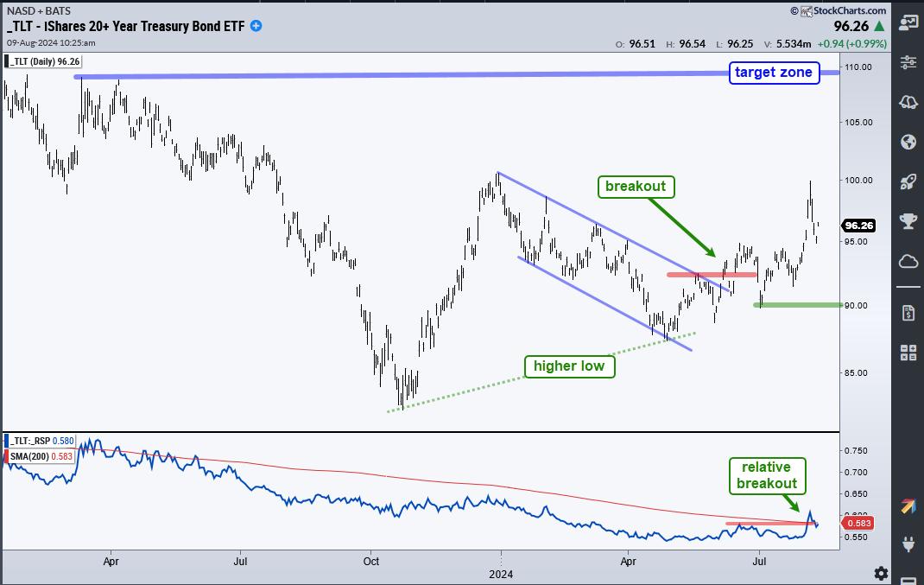
Task: Click the globe market overview icon
Action: [908, 142]
